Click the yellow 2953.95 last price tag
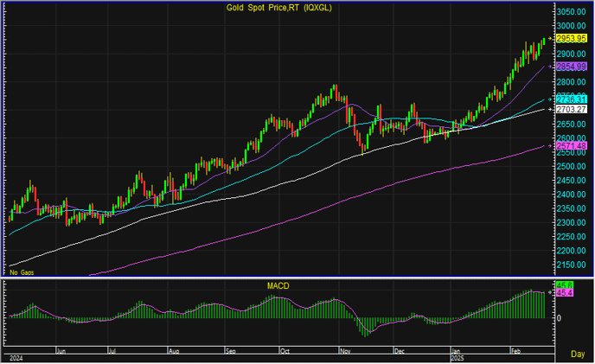This screenshot has width=595, height=364. coord(572,39)
